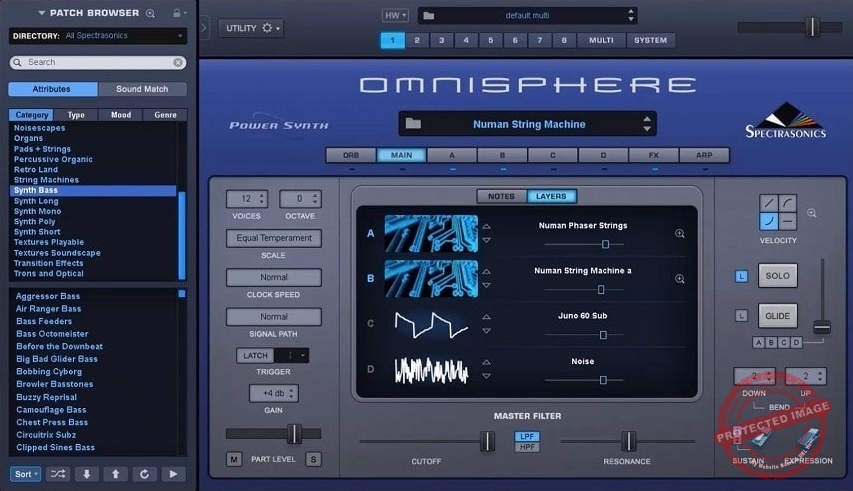
Task: Toggle the LATCH trigger button
Action: [x=255, y=356]
